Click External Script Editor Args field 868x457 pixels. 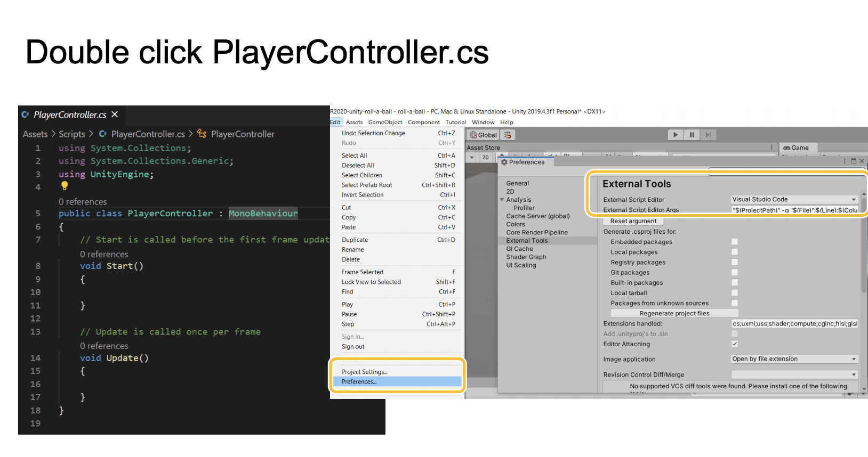coord(794,210)
